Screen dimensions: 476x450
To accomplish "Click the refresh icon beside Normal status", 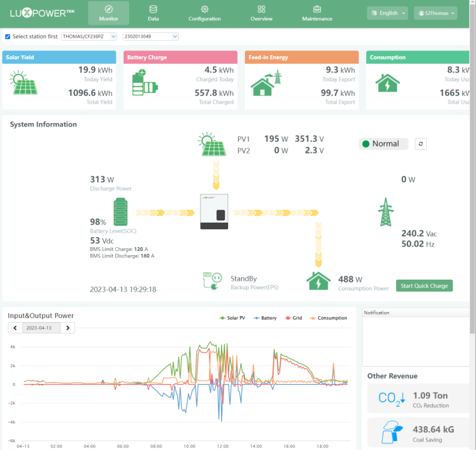I will pyautogui.click(x=420, y=144).
